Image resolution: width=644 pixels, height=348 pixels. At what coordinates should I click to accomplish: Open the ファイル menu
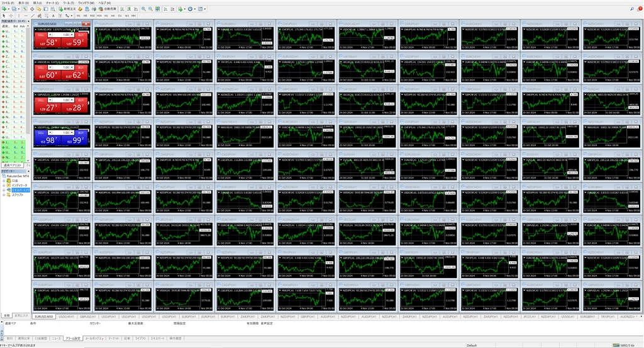coord(8,3)
